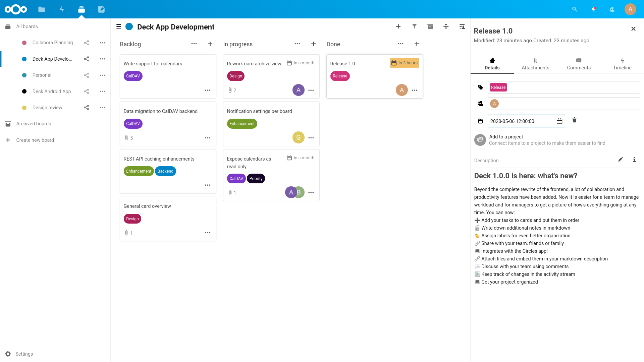Toggle share on Collabora Planning board

click(86, 43)
